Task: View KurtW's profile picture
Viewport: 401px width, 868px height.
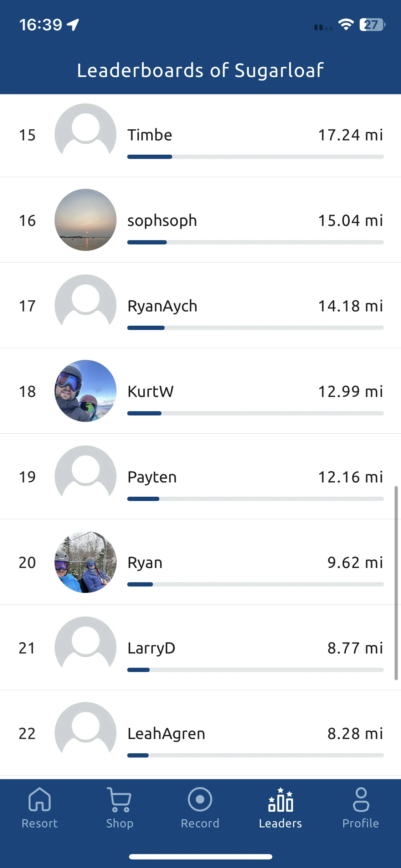Action: tap(86, 391)
